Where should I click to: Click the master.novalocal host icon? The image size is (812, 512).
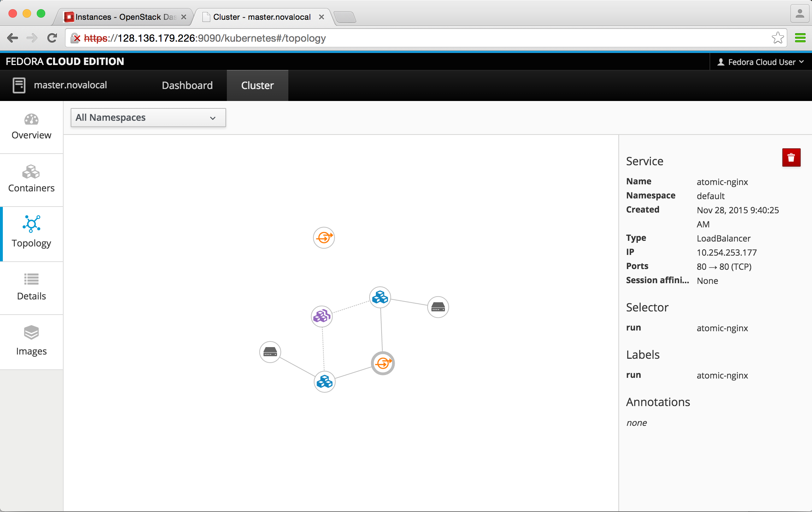19,85
